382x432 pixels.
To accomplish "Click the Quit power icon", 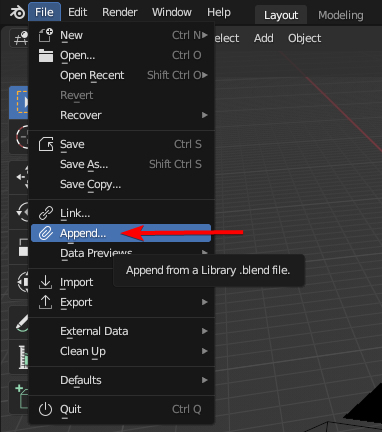I will click(46, 409).
